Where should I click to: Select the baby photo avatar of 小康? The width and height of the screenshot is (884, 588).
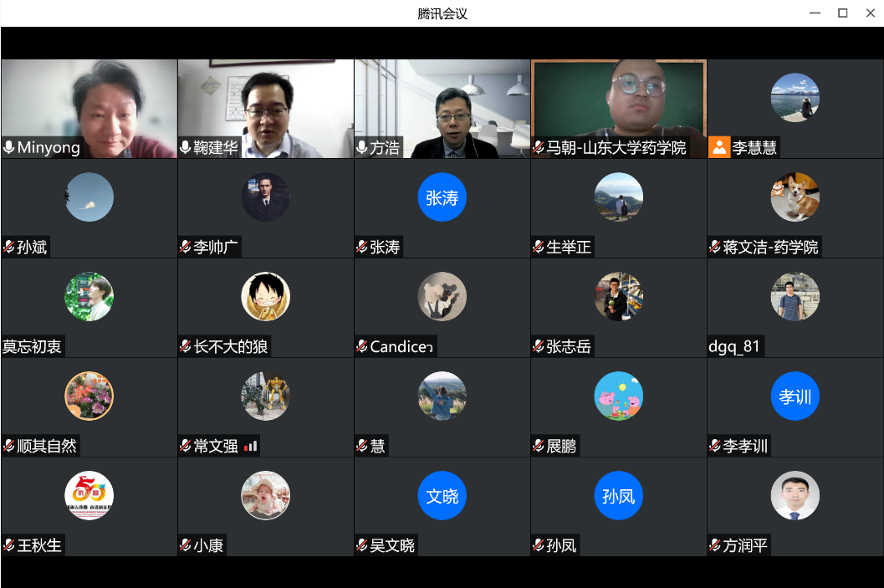pos(265,495)
